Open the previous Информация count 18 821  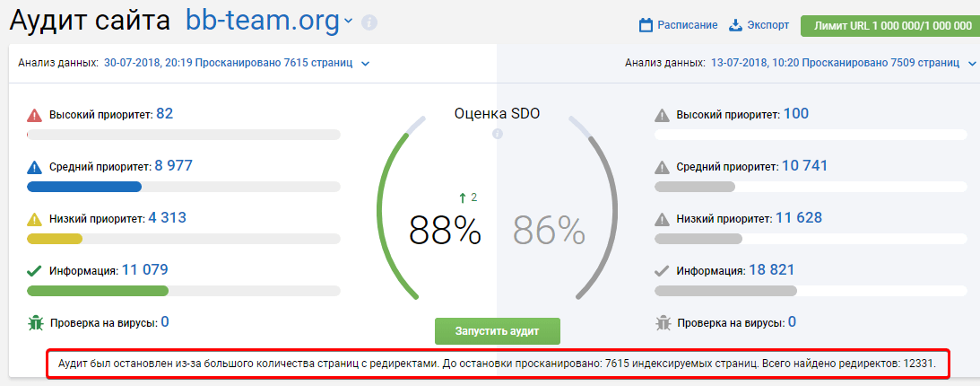[x=772, y=269]
